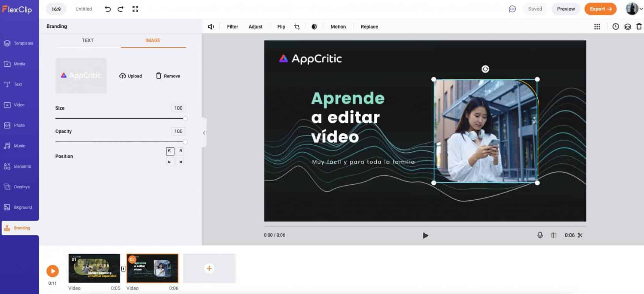
Task: Open the 16:9 aspect ratio selector
Action: coord(56,9)
